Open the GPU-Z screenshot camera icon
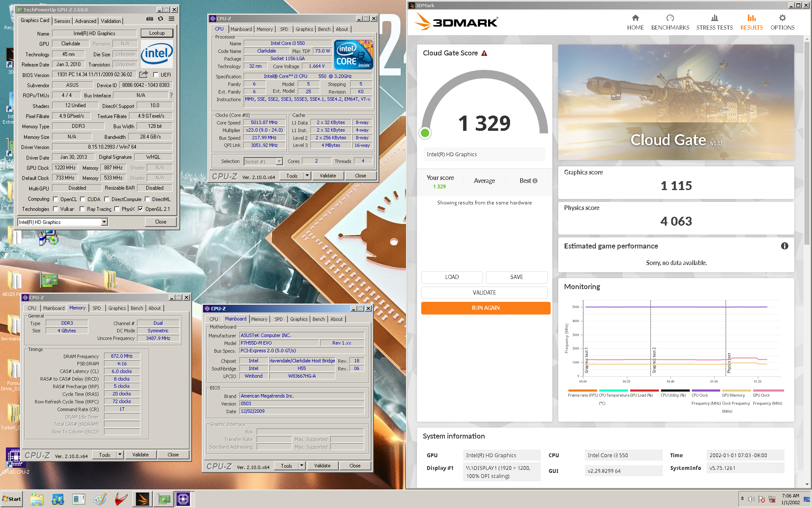This screenshot has width=812, height=508. click(x=149, y=19)
